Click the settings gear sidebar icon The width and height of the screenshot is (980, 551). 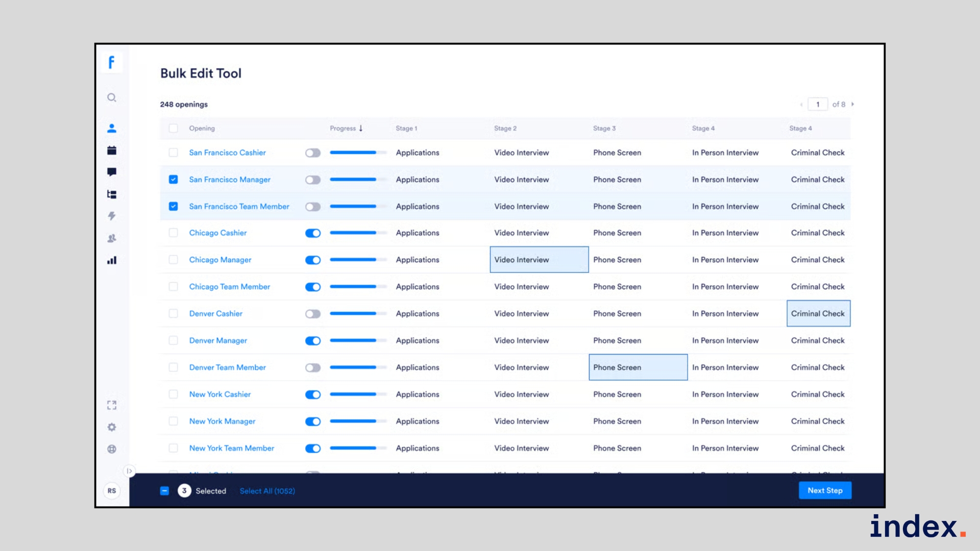tap(112, 427)
